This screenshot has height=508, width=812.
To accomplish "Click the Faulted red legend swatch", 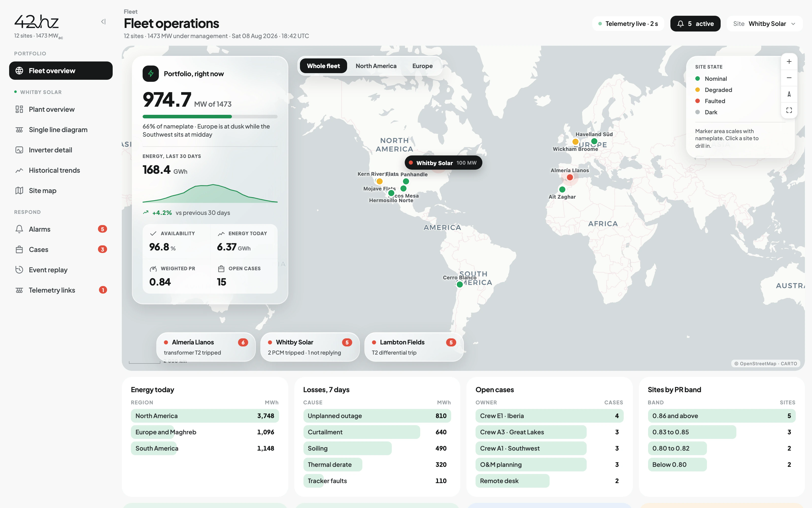I will (698, 101).
